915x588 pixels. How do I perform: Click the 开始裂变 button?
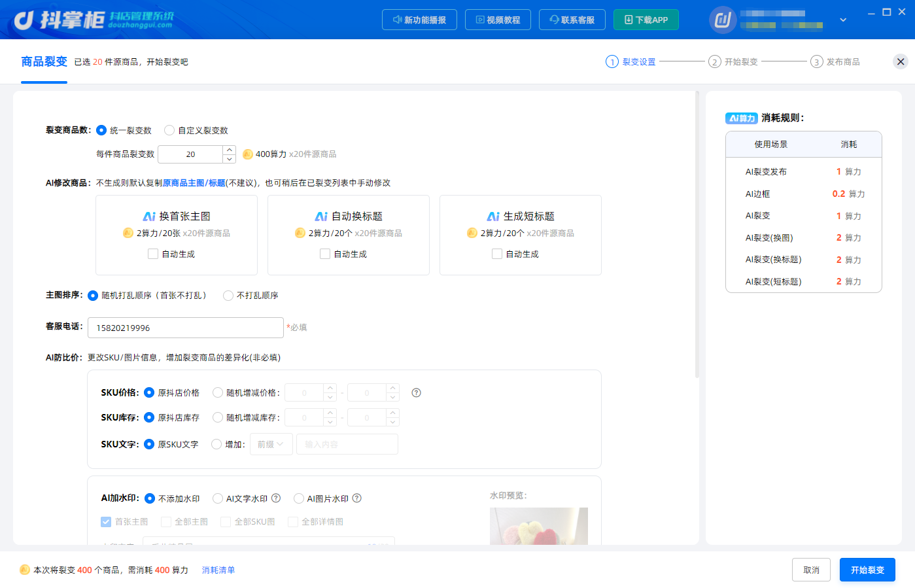click(x=867, y=570)
